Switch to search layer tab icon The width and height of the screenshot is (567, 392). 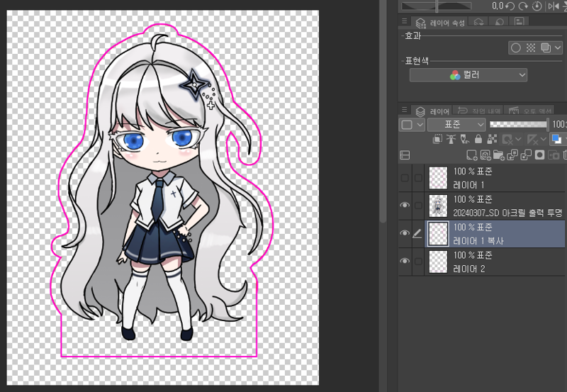[x=478, y=22]
